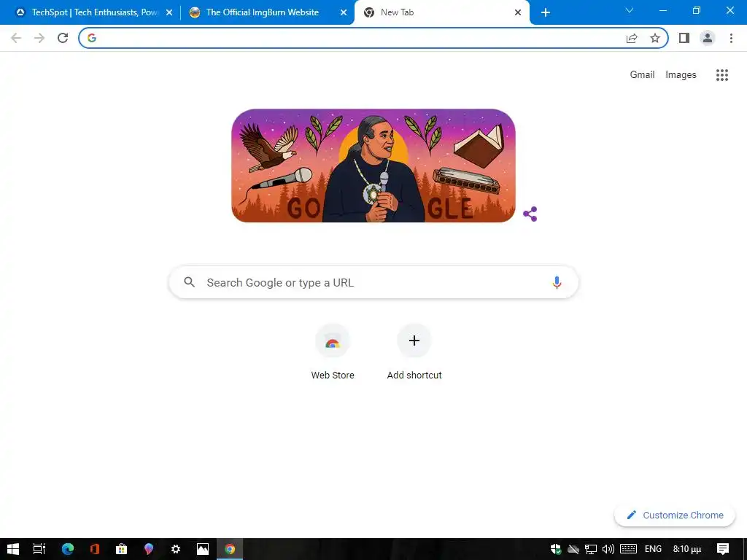Open the Images link
The width and height of the screenshot is (747, 560).
pos(681,75)
